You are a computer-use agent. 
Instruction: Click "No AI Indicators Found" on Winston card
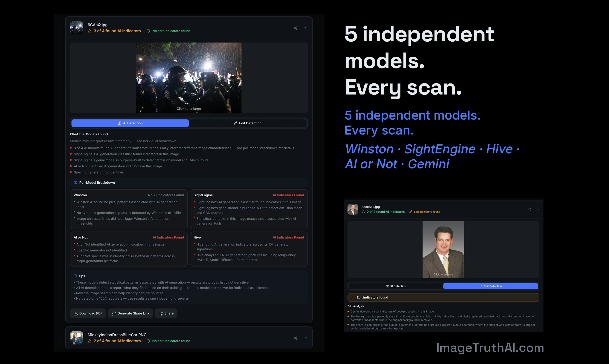(x=166, y=195)
